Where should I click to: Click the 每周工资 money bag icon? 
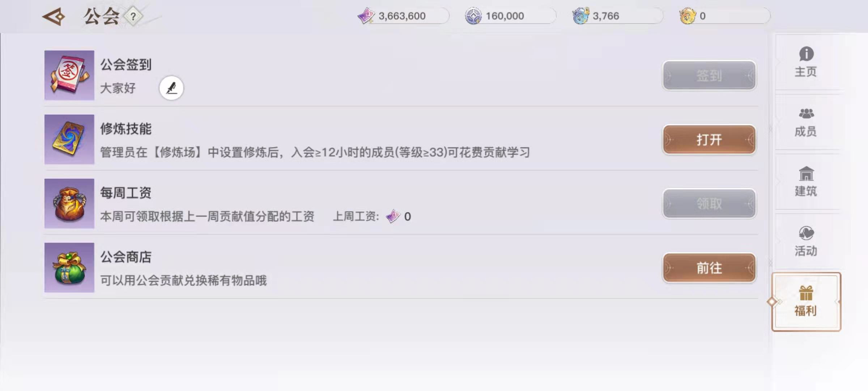[x=69, y=203]
